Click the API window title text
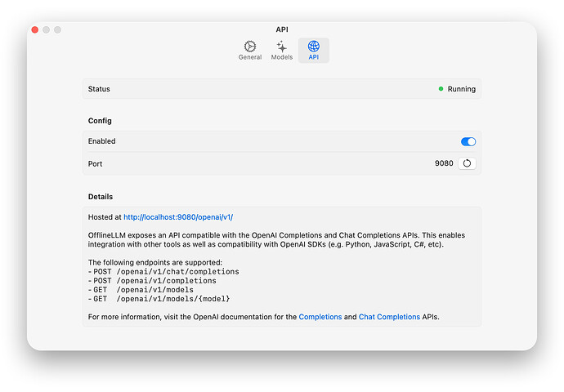 point(282,29)
